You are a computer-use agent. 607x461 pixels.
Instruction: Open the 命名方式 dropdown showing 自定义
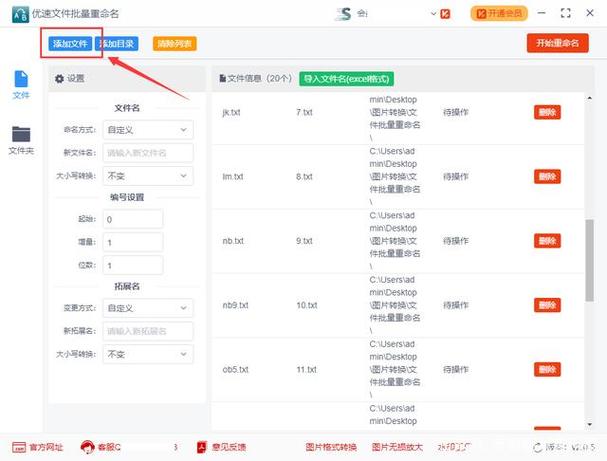148,130
